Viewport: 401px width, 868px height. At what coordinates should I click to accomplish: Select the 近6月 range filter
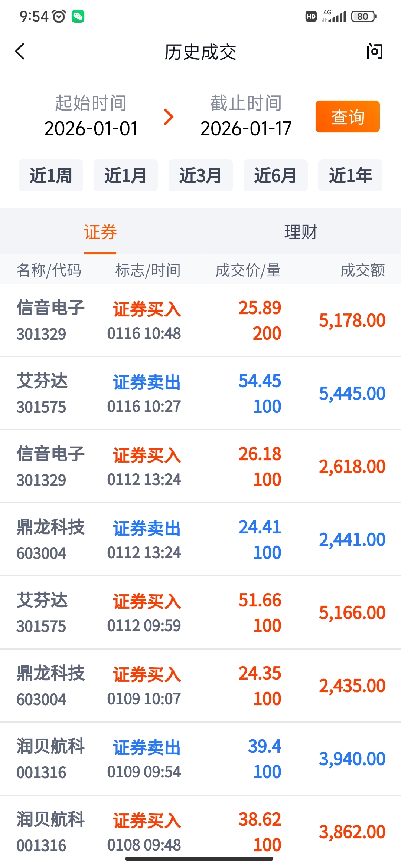click(276, 175)
